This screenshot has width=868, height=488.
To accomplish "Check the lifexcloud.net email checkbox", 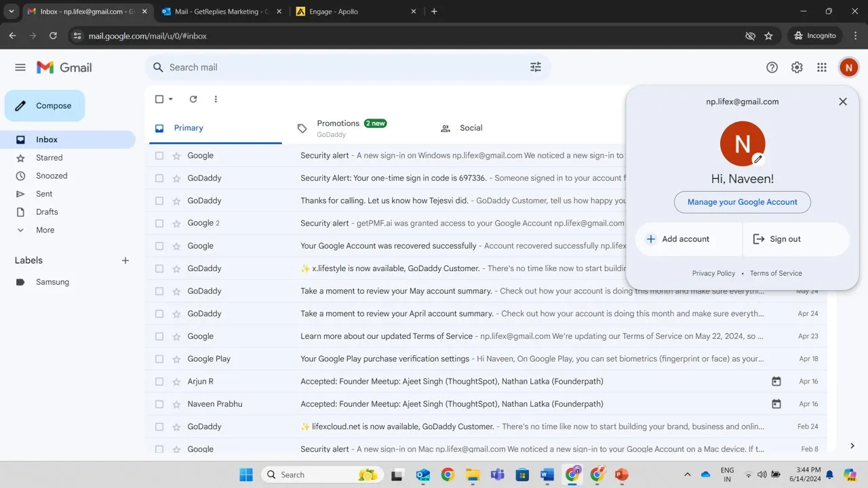I will pyautogui.click(x=159, y=426).
